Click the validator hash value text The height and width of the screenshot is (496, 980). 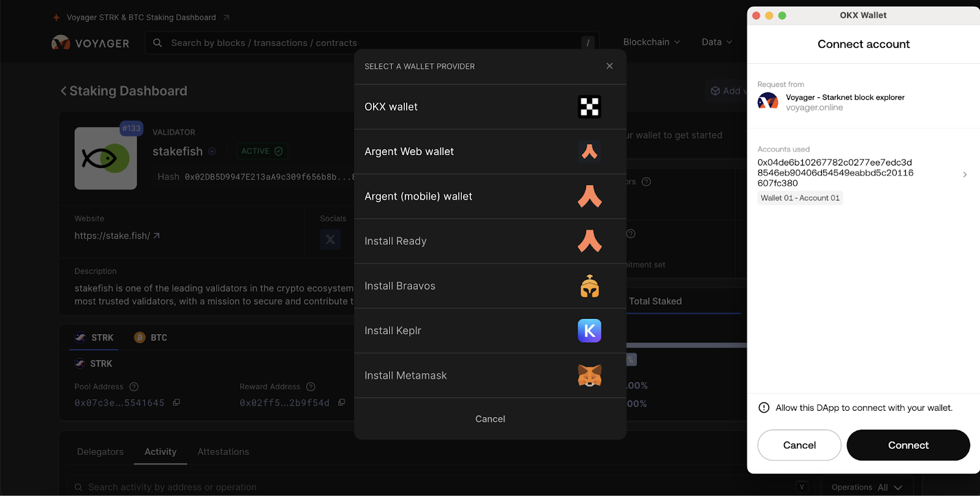269,177
